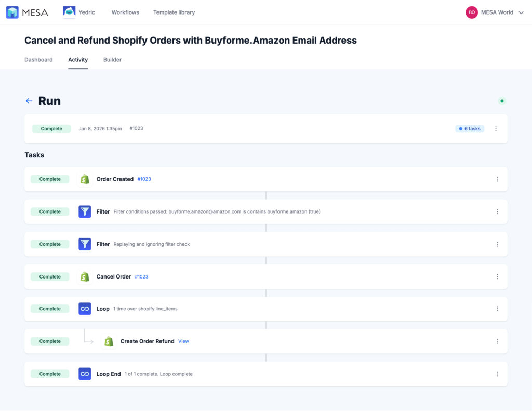This screenshot has width=532, height=411.
Task: Click the MESA logo icon
Action: coord(12,12)
